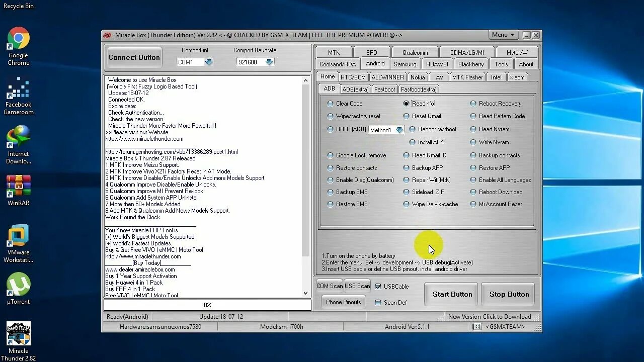Open VMware Workstation desktop shortcut
Image resolution: width=644 pixels, height=362 pixels.
[18, 243]
